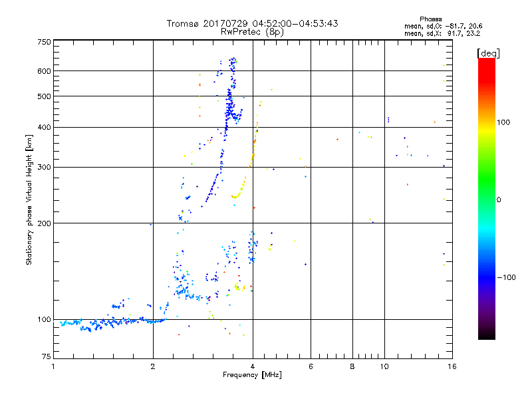Click the colorbar label '0'
The height and width of the screenshot is (399, 532).
point(498,200)
